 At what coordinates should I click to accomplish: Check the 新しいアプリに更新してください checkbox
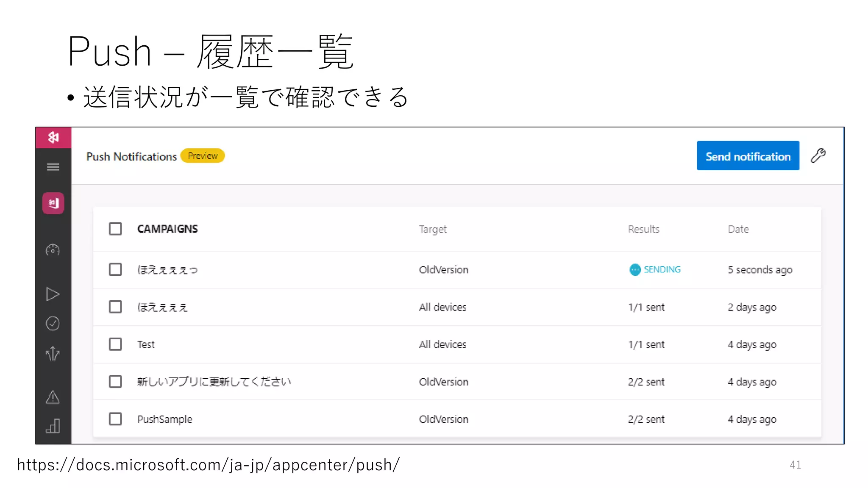click(115, 382)
